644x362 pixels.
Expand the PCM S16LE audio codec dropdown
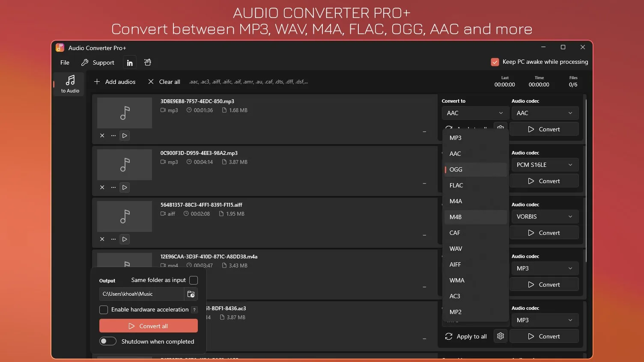pyautogui.click(x=545, y=165)
